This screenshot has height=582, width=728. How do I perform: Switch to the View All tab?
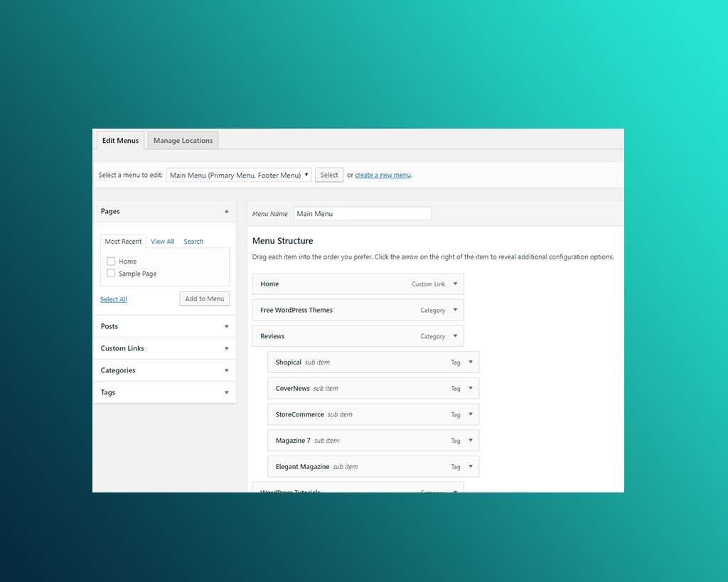(x=162, y=241)
